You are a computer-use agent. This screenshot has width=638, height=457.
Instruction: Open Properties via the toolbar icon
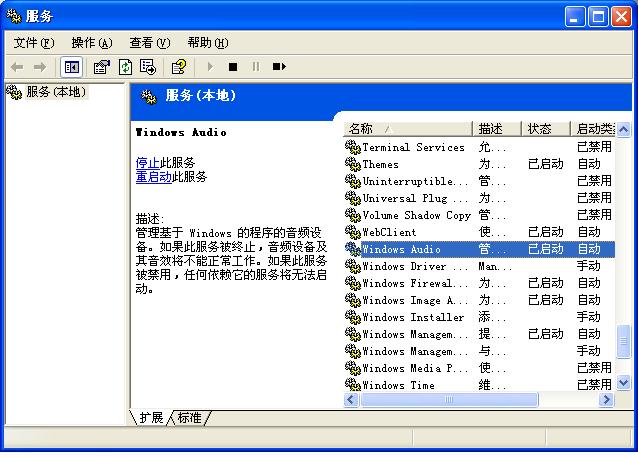click(x=102, y=67)
